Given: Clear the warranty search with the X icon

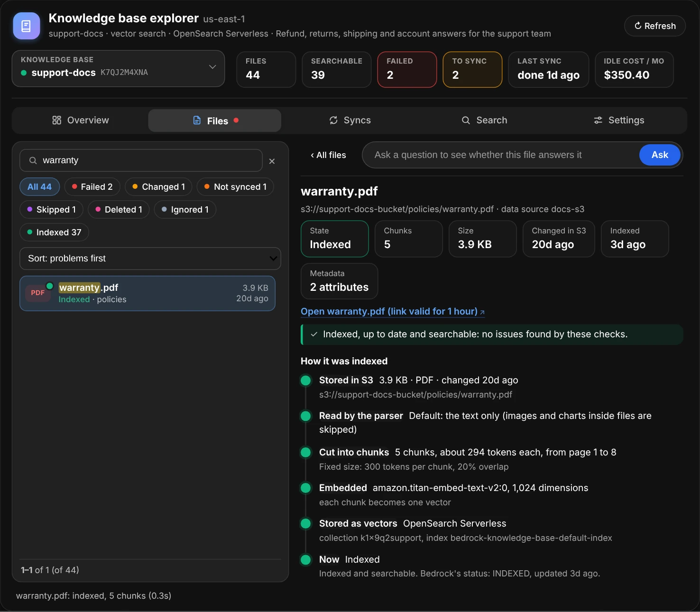Looking at the screenshot, I should click(x=272, y=161).
